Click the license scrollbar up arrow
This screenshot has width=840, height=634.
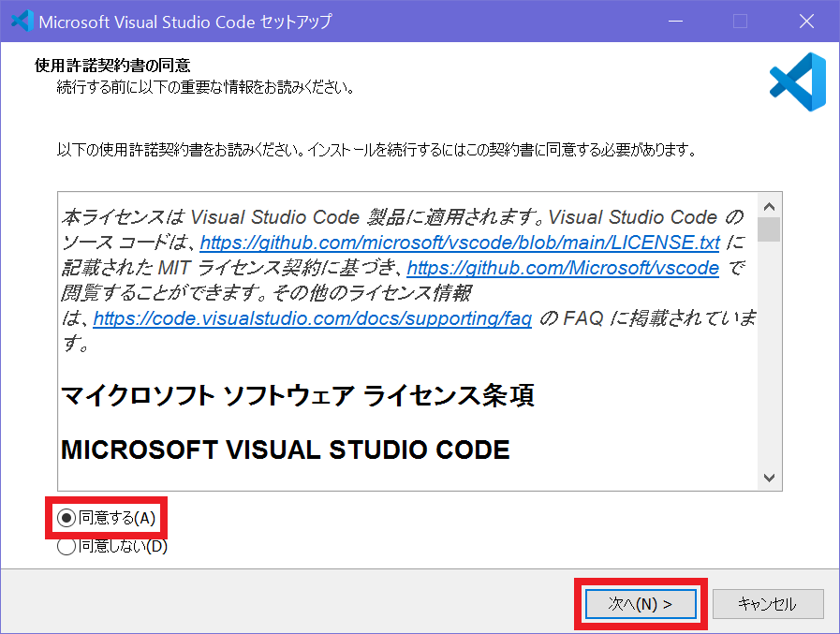point(769,207)
